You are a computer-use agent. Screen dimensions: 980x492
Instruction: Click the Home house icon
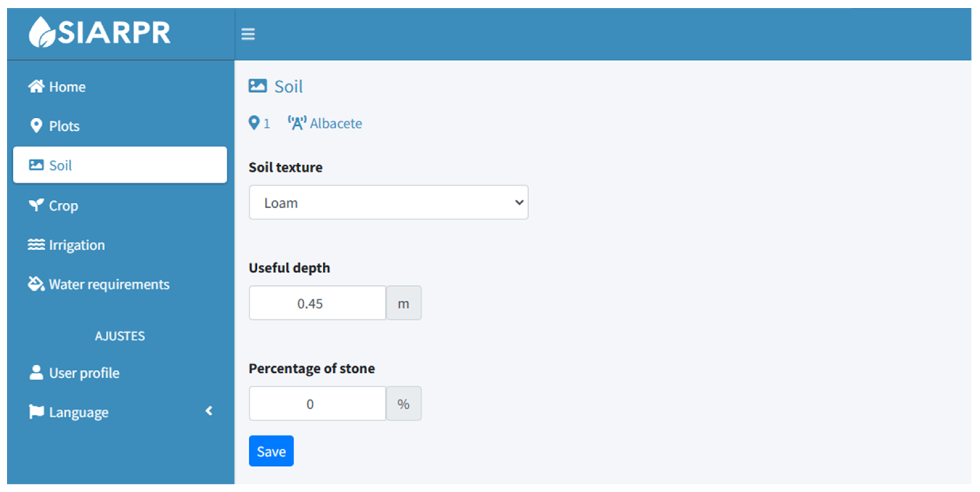(36, 87)
